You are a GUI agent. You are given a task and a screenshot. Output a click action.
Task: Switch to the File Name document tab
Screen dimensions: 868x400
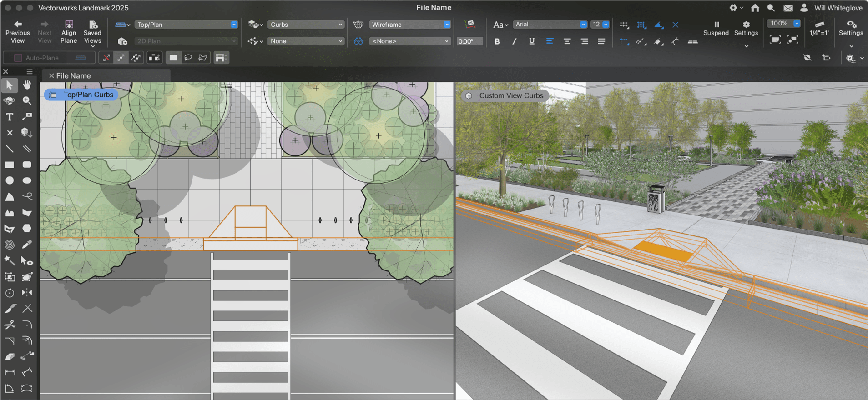(73, 76)
